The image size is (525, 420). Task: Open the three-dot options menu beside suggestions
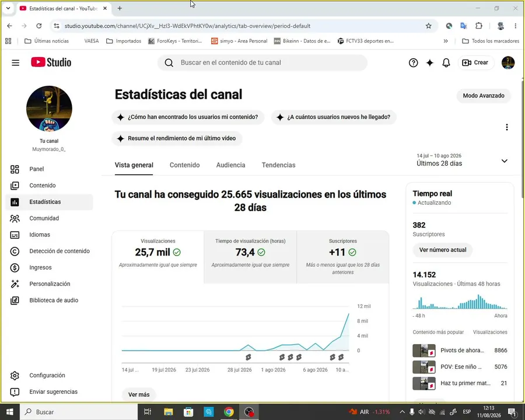[x=506, y=127]
